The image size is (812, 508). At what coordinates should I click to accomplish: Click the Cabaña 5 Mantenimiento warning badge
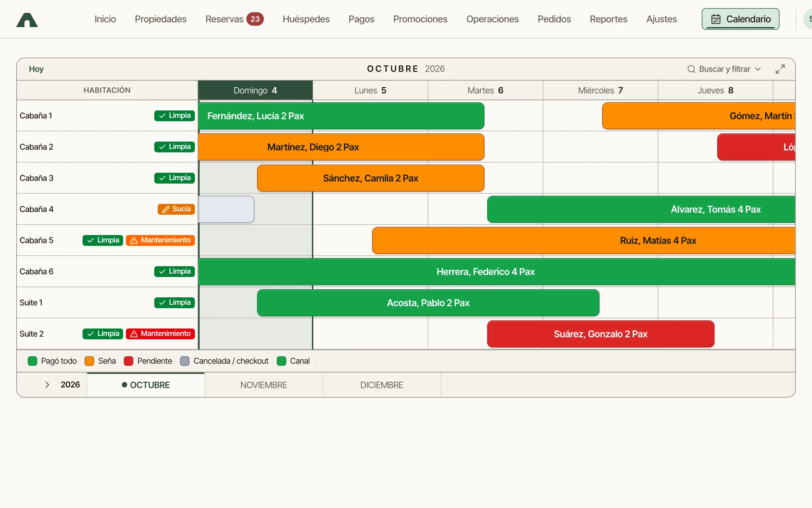point(160,240)
